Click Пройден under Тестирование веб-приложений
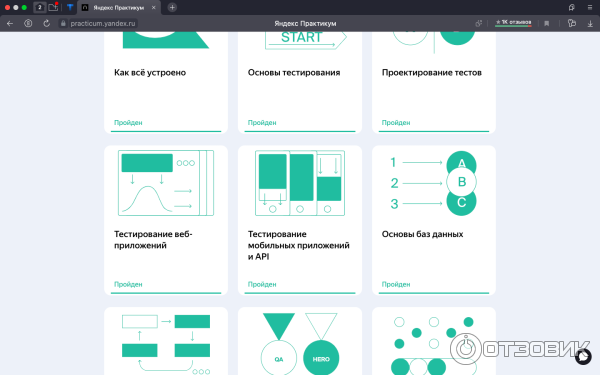Screen dimensions: 600x375 click(x=128, y=284)
